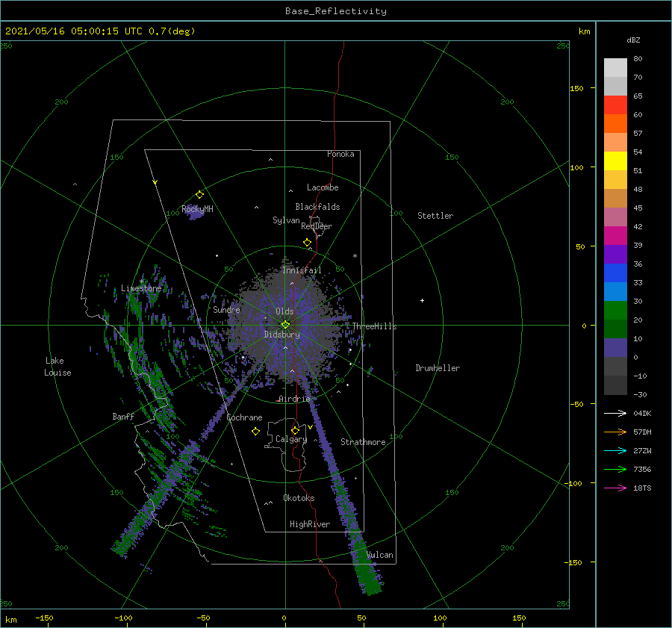Click the orange 57DM arrow legend
Screen dimensions: 672x628
point(615,432)
